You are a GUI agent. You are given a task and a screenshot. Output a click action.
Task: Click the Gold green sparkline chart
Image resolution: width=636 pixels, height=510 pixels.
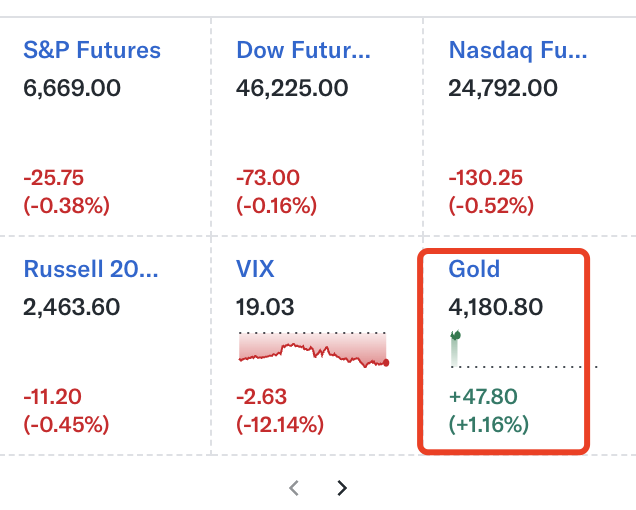pyautogui.click(x=455, y=347)
